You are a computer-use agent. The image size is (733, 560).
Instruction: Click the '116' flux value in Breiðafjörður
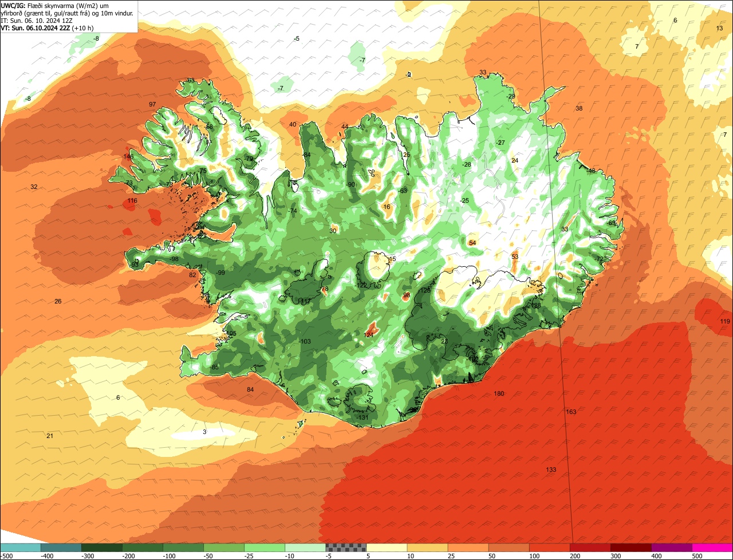[x=132, y=200]
